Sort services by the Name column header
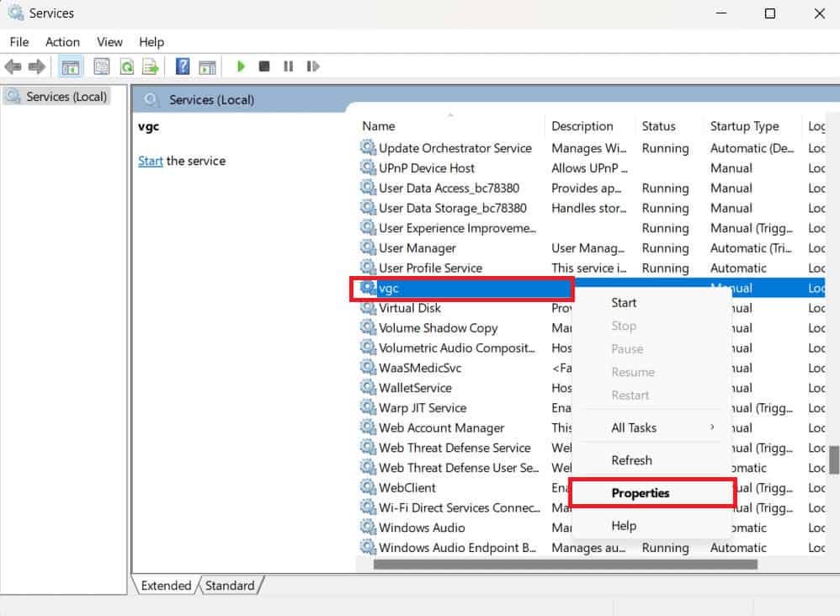Image resolution: width=840 pixels, height=616 pixels. (x=378, y=125)
